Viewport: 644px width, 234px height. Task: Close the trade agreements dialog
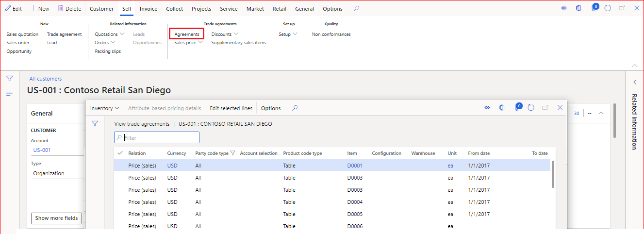[560, 108]
